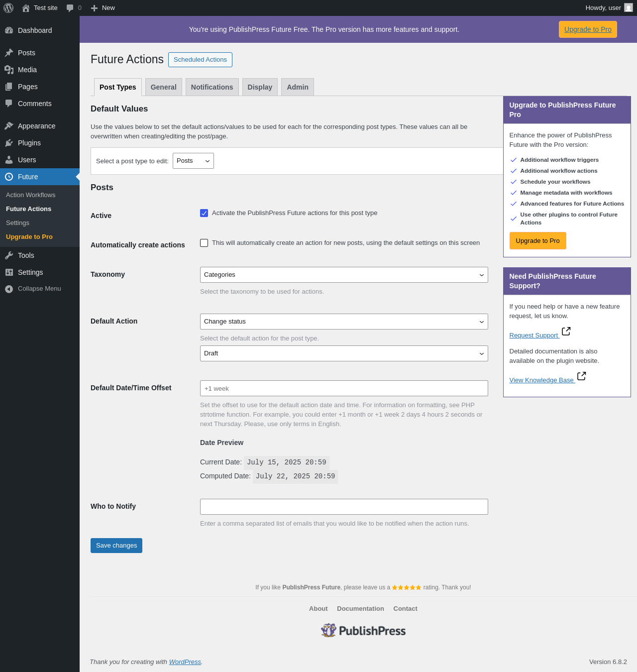Viewport: 637px width, 672px height.
Task: Enable Automatically create actions checkbox
Action: (x=204, y=243)
